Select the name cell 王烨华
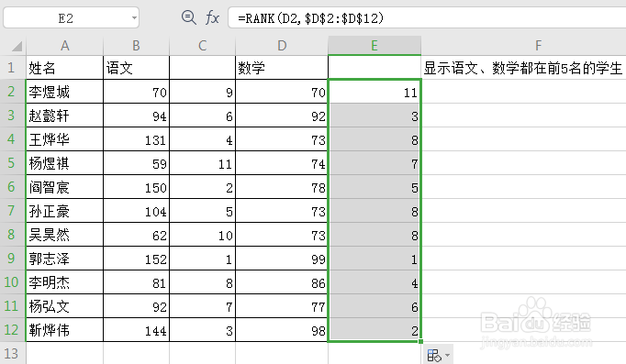Image resolution: width=626 pixels, height=364 pixels. pos(64,139)
